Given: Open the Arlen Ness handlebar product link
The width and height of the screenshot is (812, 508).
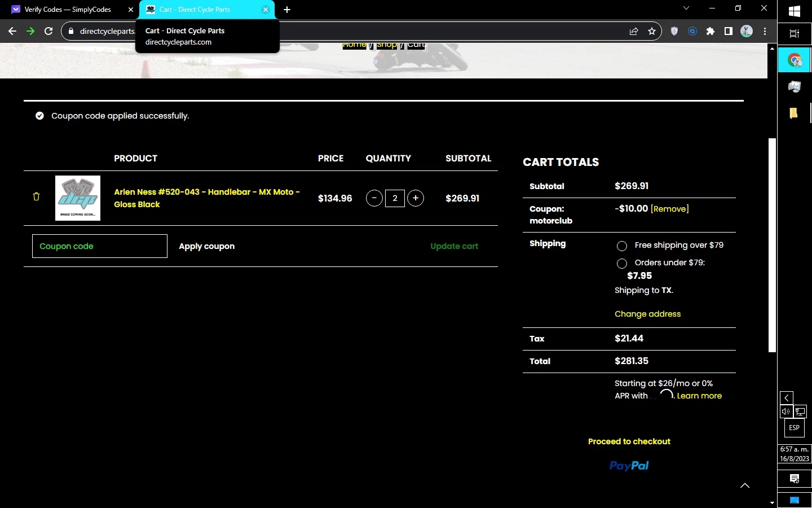Looking at the screenshot, I should click(207, 198).
